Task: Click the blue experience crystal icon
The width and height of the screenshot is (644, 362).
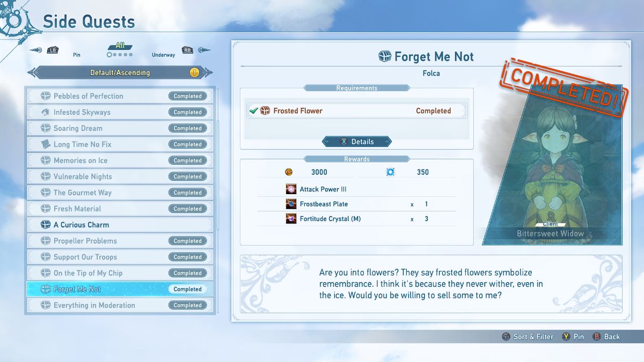Action: point(390,172)
